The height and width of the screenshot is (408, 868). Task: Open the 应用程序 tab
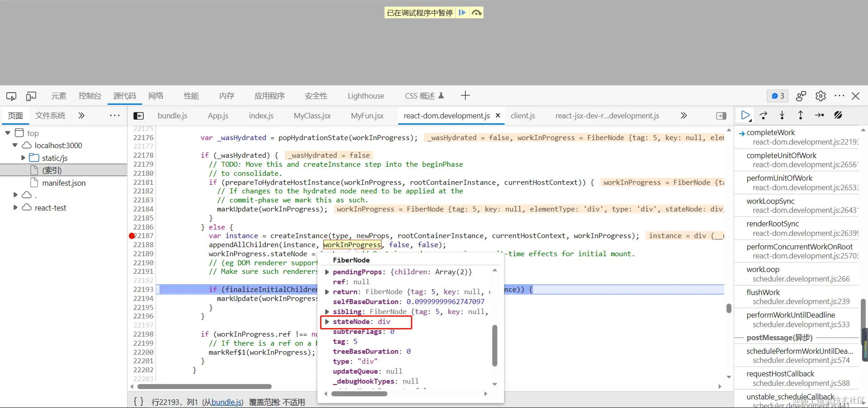(269, 96)
